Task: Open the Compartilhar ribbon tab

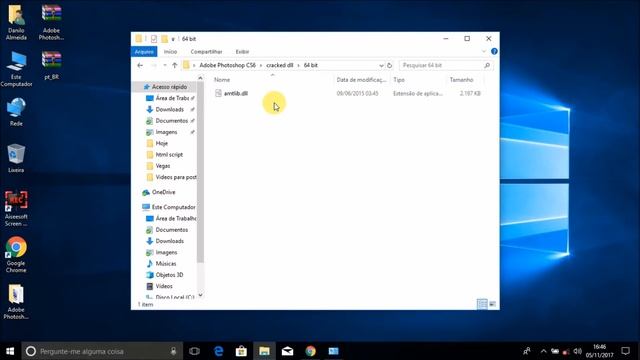Action: [x=206, y=52]
